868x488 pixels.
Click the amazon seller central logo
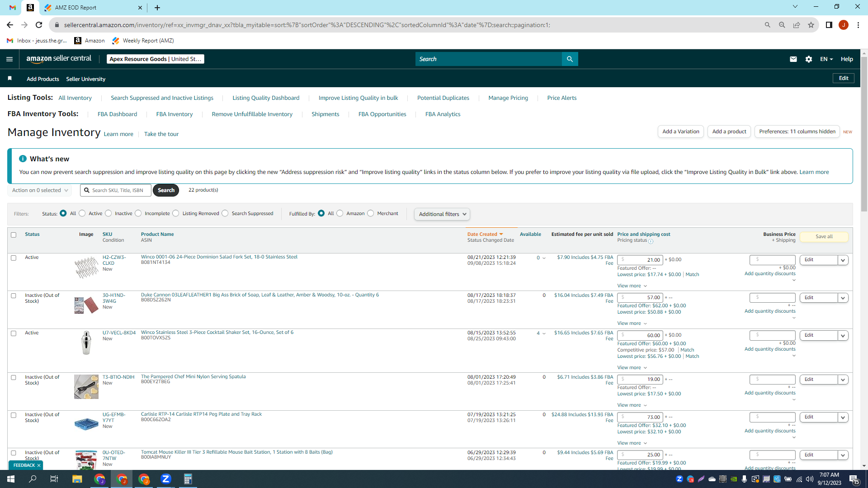coord(59,59)
